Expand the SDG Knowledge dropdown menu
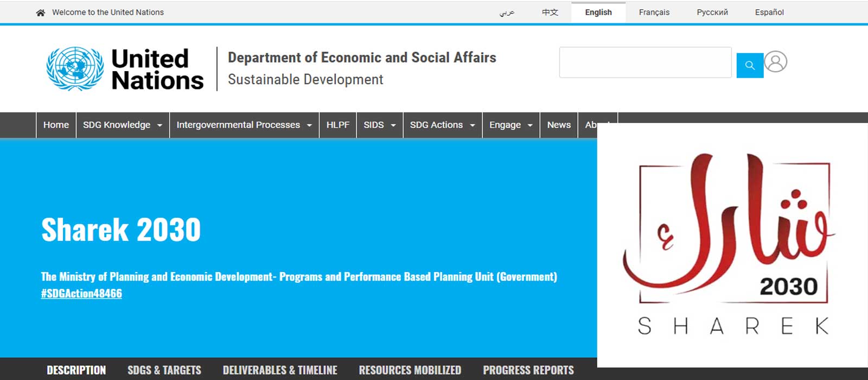Screen dimensions: 868x380 click(x=123, y=125)
